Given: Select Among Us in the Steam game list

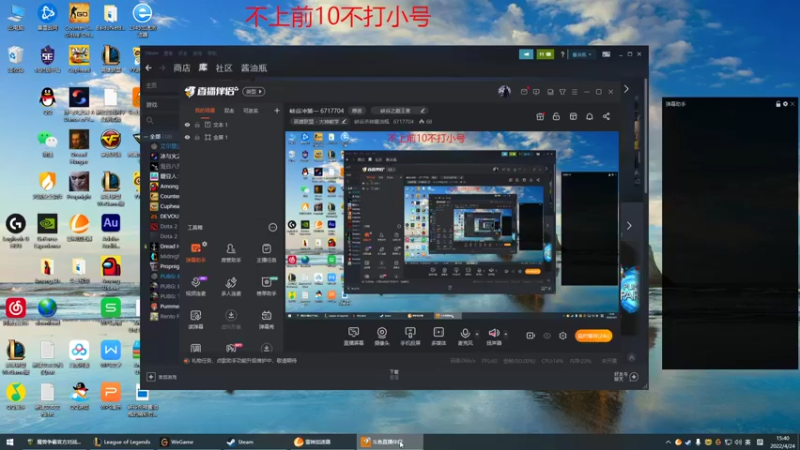Looking at the screenshot, I should (164, 186).
